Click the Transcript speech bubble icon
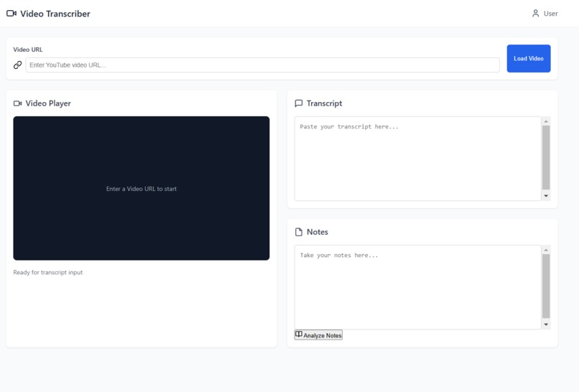This screenshot has height=392, width=579. (x=299, y=103)
